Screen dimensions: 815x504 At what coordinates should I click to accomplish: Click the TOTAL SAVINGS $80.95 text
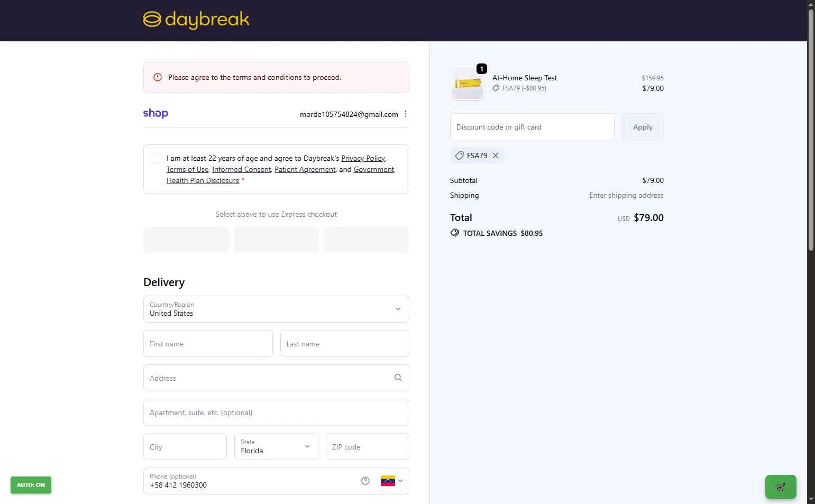[x=503, y=233]
